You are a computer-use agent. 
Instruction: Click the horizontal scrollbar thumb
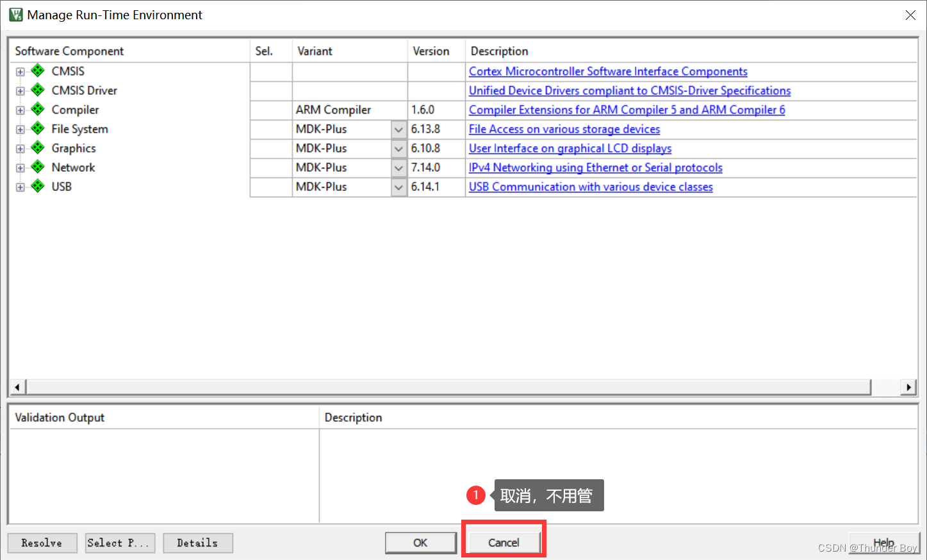(448, 387)
